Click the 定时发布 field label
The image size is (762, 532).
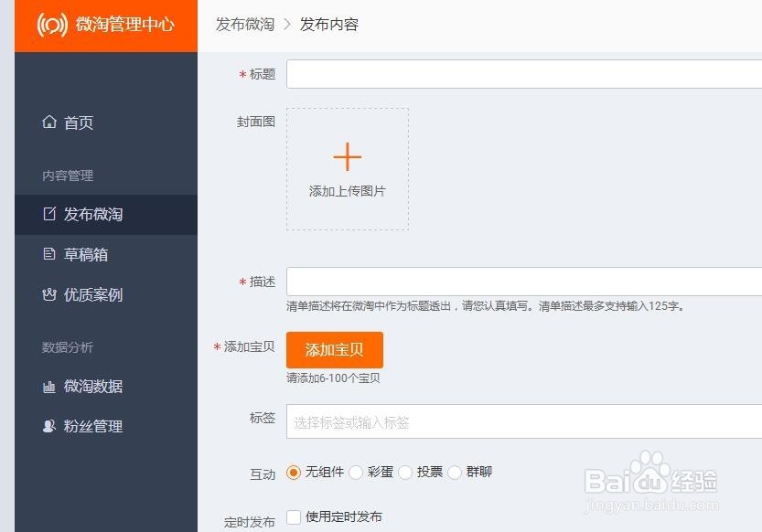tap(250, 522)
